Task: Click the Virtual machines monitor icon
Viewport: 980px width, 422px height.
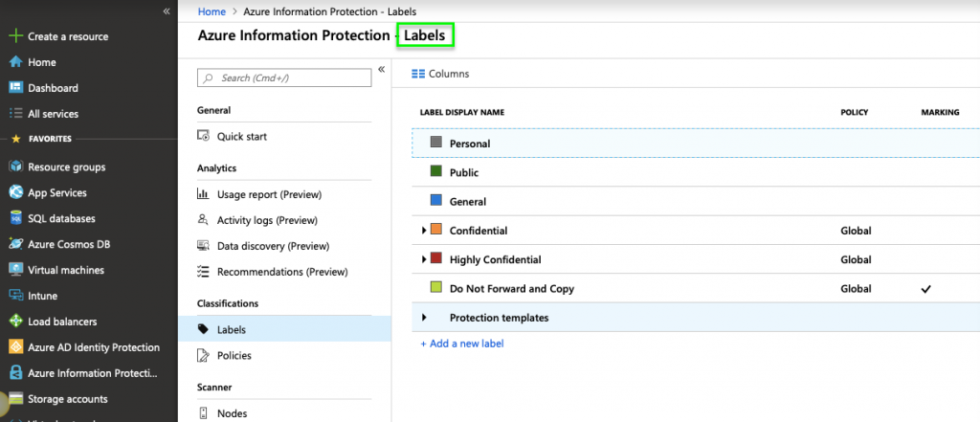Action: pos(15,270)
